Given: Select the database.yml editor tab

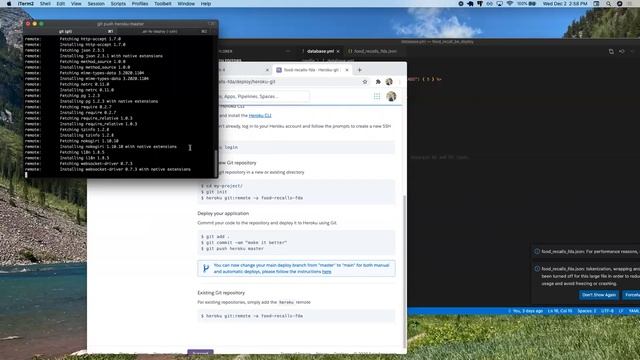Looking at the screenshot, I should pos(320,51).
